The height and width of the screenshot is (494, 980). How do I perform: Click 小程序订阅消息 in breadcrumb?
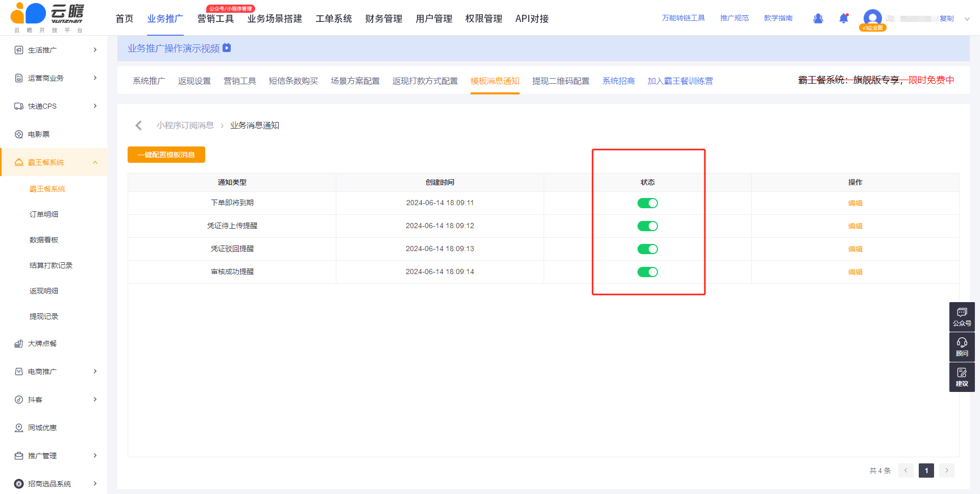pyautogui.click(x=185, y=126)
